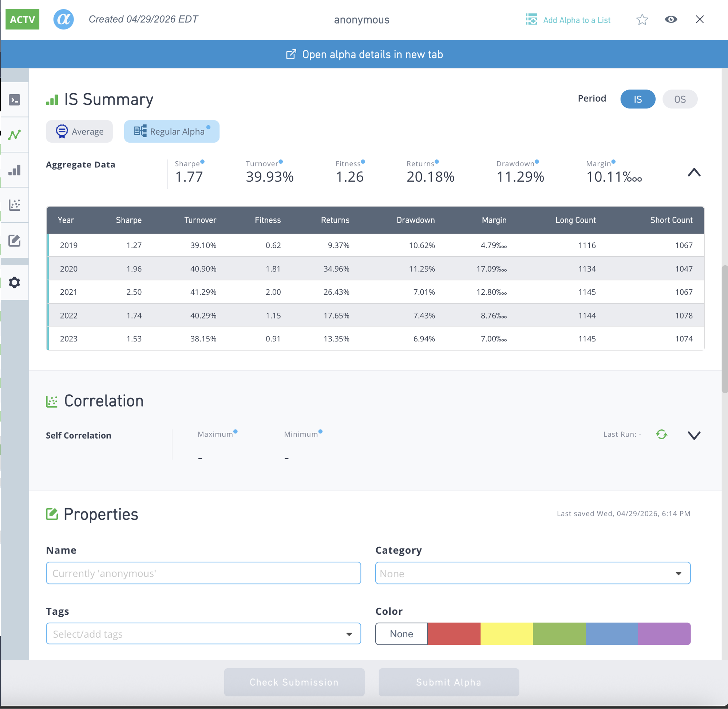Image resolution: width=728 pixels, height=709 pixels.
Task: Select the IS period toggle
Action: (637, 99)
